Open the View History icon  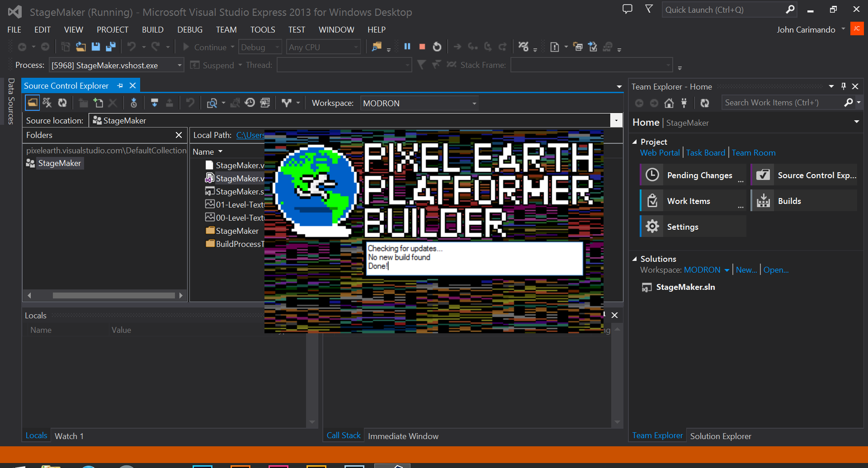[x=250, y=103]
